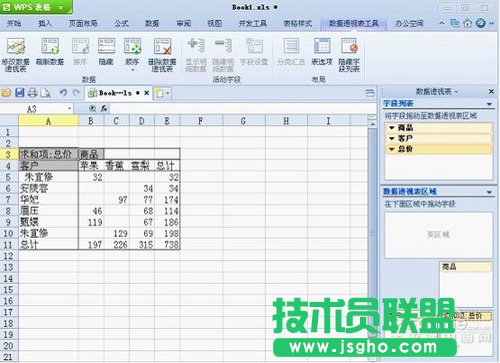Expand the 客户 field in field list

(x=392, y=138)
